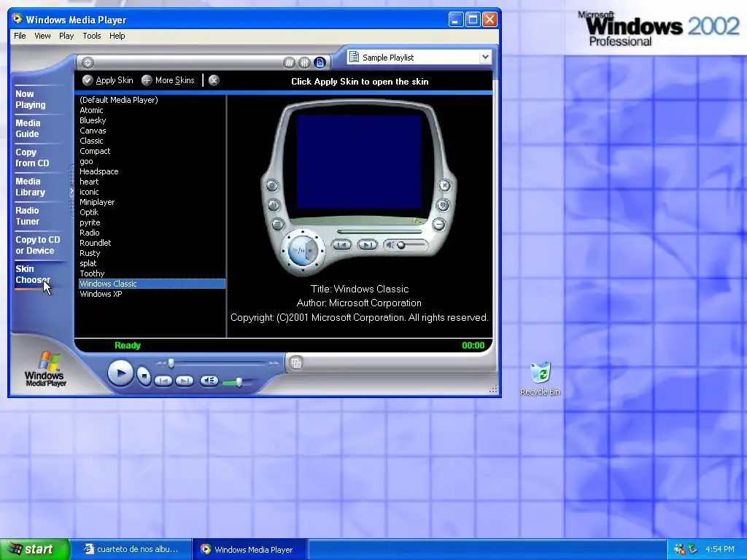Select the goo skin
Viewport: 747px width, 560px height.
tap(152, 161)
